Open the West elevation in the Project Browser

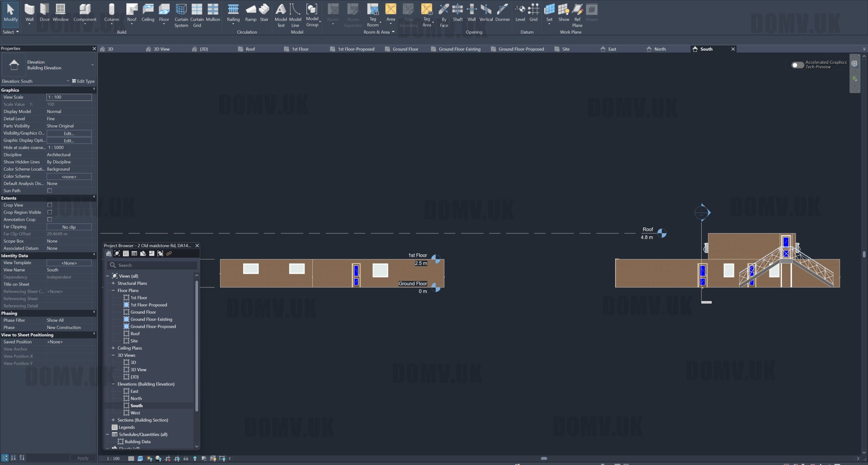[x=135, y=413]
